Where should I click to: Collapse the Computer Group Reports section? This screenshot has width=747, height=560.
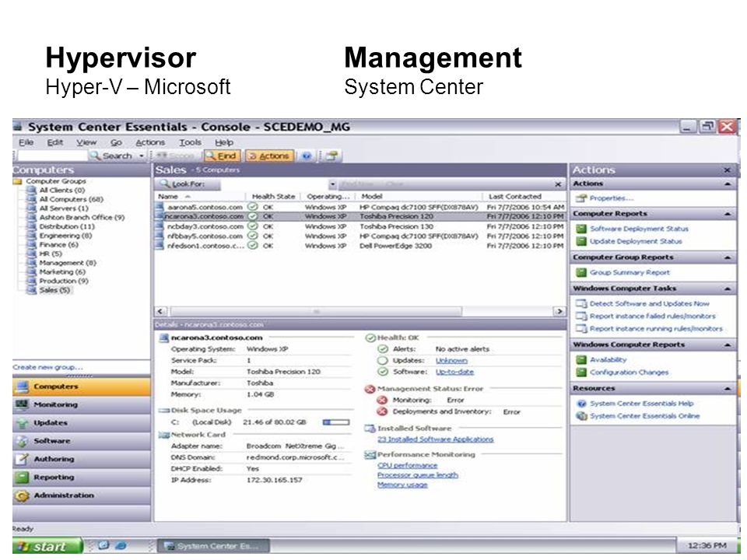[728, 257]
